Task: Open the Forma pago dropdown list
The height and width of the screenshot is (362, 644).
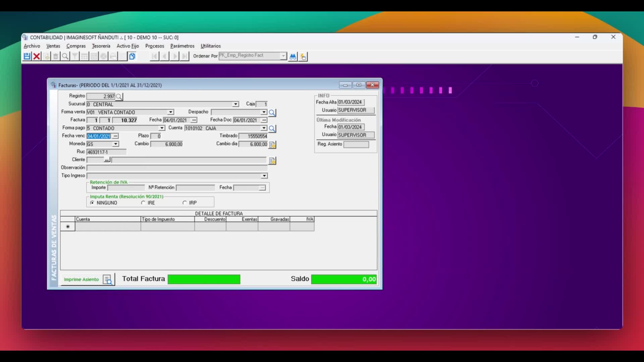Action: point(162,128)
